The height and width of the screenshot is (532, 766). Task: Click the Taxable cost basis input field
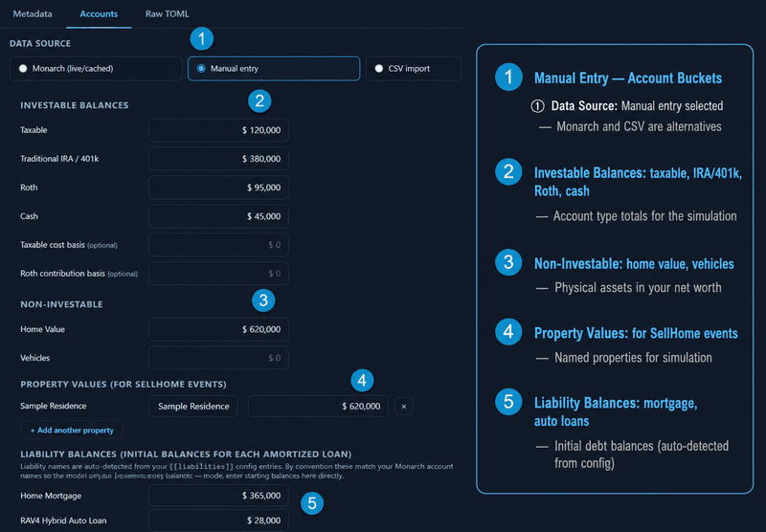[x=218, y=245]
